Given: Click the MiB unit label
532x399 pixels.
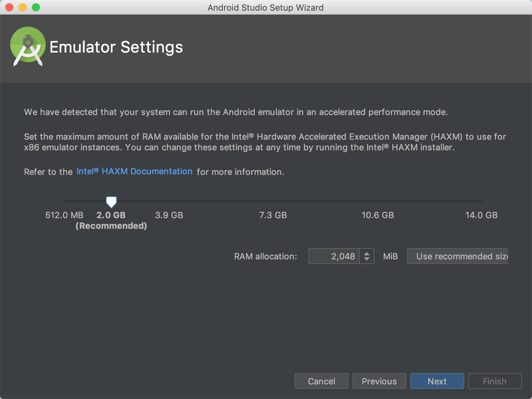Looking at the screenshot, I should pyautogui.click(x=390, y=256).
